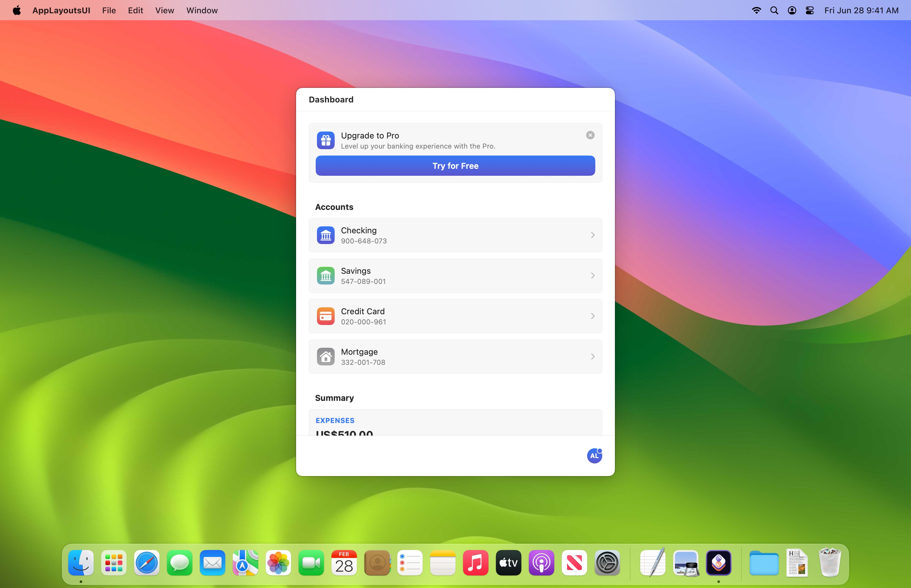Expand the Mortgage account chevron
Image resolution: width=911 pixels, height=588 pixels.
point(592,357)
